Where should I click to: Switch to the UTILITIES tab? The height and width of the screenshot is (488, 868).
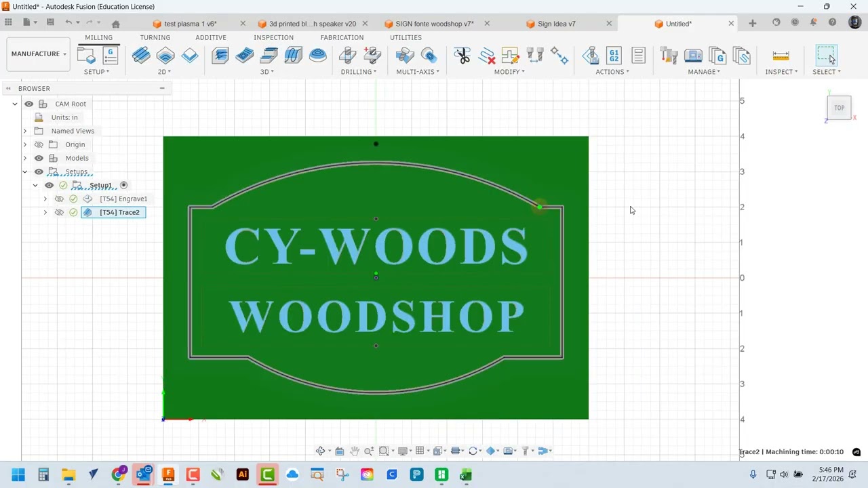coord(406,37)
